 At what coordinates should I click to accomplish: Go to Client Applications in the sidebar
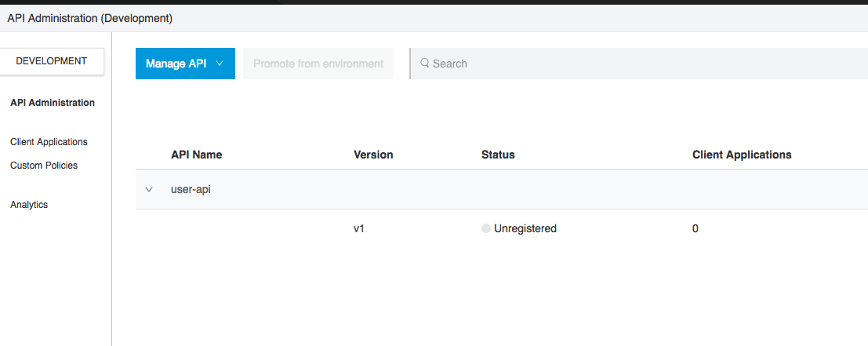[x=49, y=142]
